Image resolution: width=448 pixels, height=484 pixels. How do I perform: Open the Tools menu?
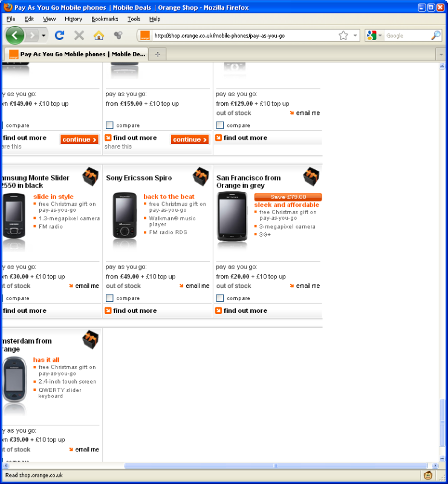134,19
